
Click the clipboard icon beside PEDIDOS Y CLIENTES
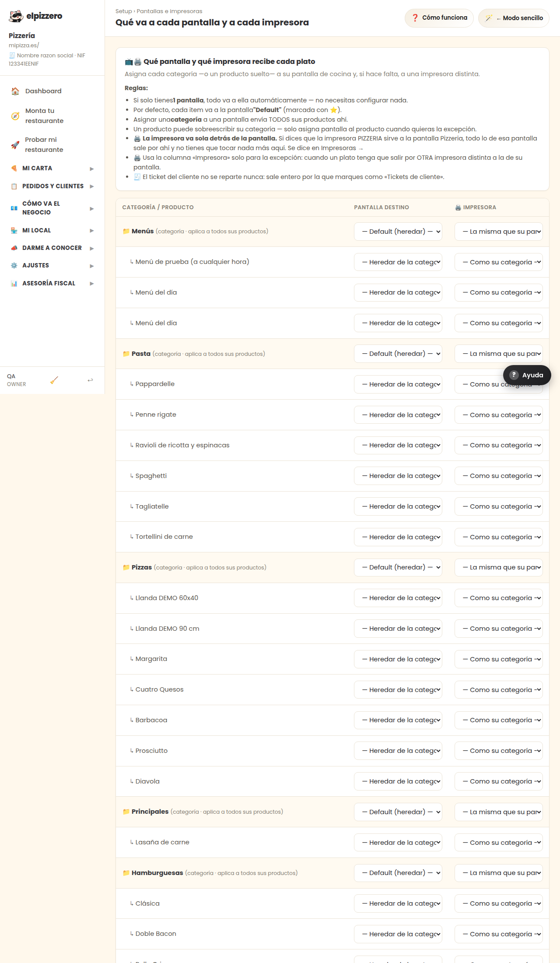click(14, 186)
